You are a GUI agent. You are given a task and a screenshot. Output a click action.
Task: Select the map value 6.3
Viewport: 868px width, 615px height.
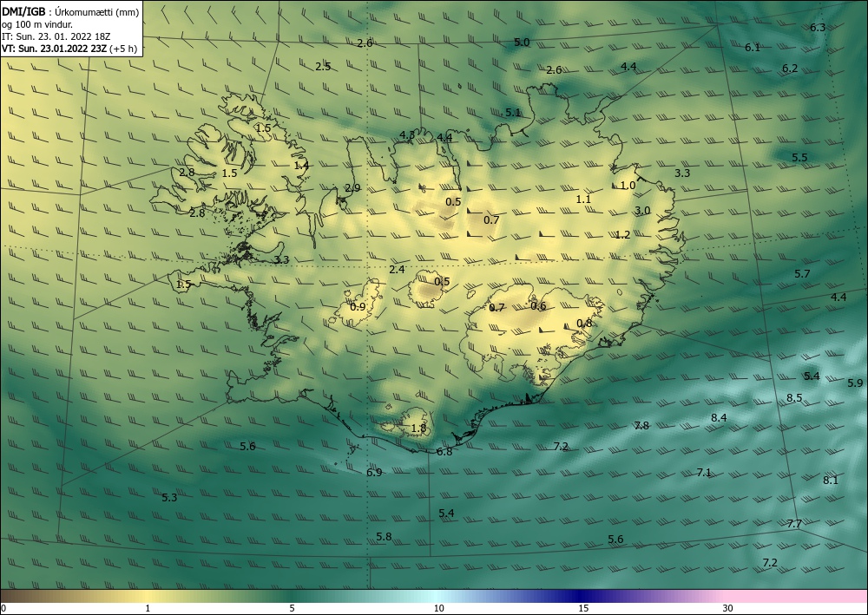818,28
